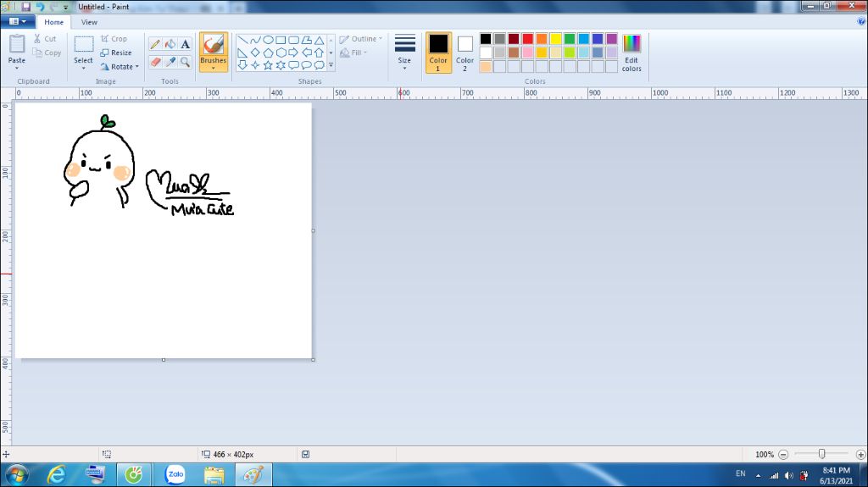868x487 pixels.
Task: Choose the Left arrow shape
Action: point(306,53)
